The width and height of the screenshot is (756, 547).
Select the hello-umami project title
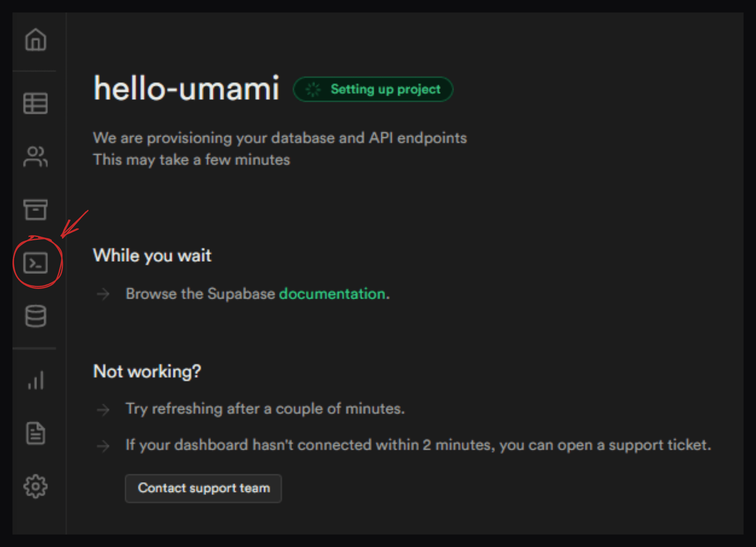click(186, 89)
